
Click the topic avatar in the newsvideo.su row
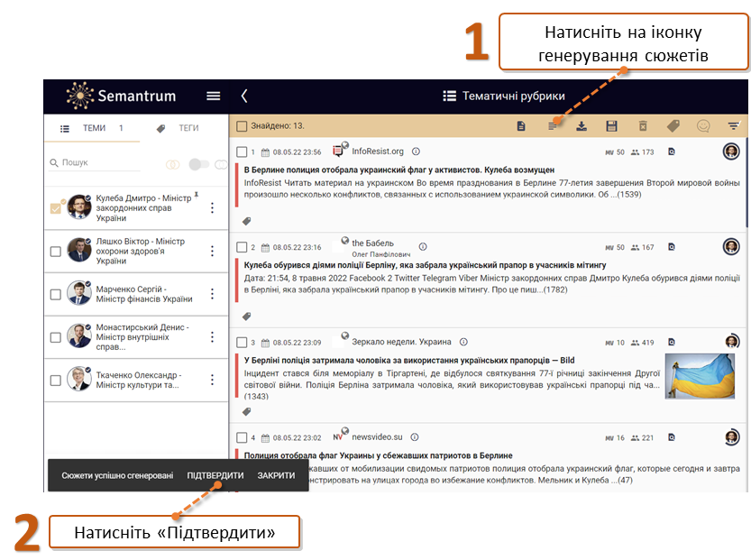[x=731, y=436]
